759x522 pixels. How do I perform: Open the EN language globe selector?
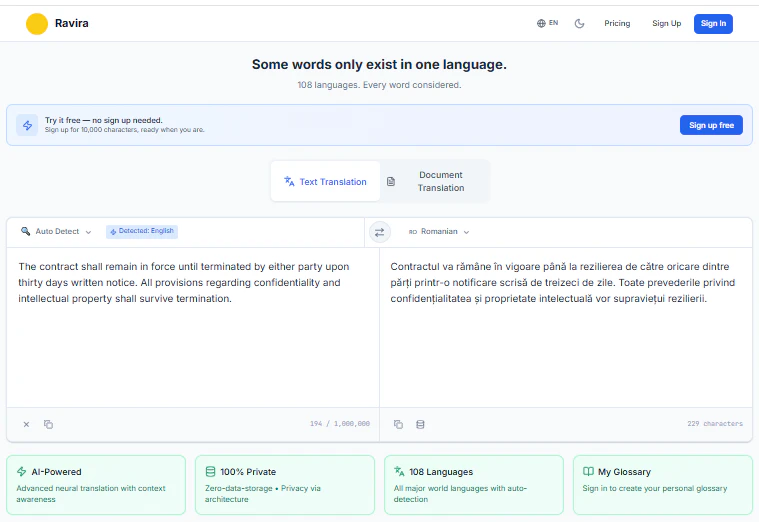coord(547,23)
